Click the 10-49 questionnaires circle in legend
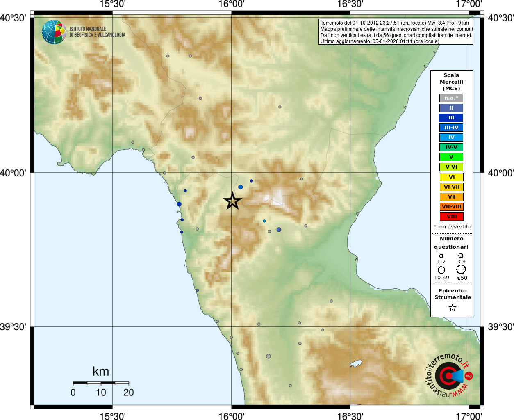The height and width of the screenshot is (420, 514). click(441, 270)
